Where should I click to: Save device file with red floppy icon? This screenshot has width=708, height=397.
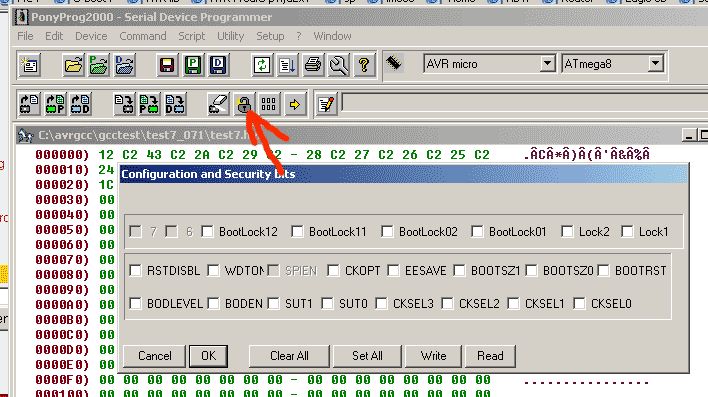point(167,65)
